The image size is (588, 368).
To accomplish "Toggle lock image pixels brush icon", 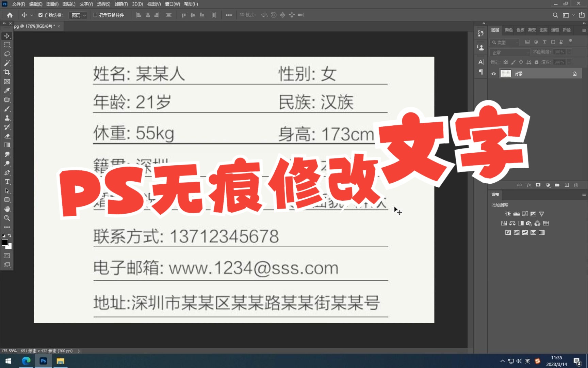I will pos(513,62).
